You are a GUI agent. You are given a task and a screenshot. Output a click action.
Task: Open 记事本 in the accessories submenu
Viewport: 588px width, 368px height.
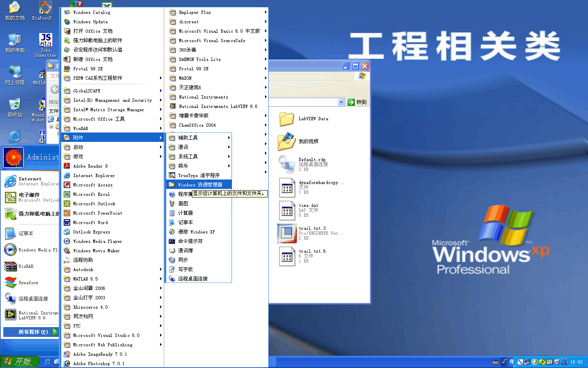click(x=199, y=222)
